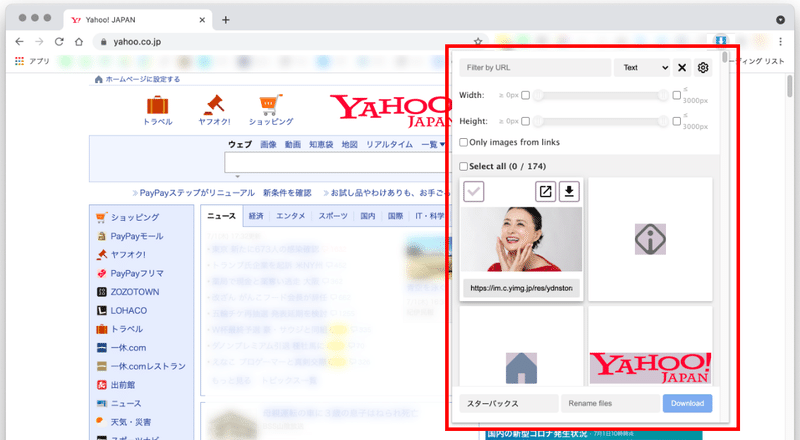
Task: Reload the Yahoo page
Action: [59, 42]
